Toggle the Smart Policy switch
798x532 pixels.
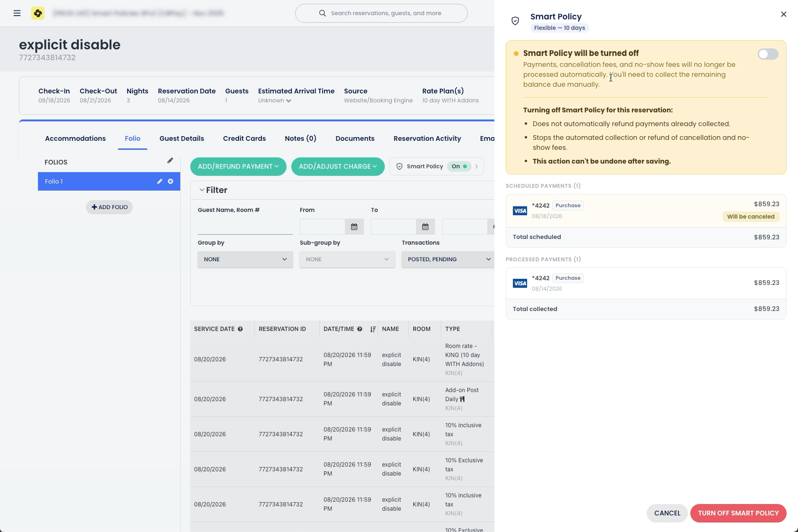pos(768,54)
